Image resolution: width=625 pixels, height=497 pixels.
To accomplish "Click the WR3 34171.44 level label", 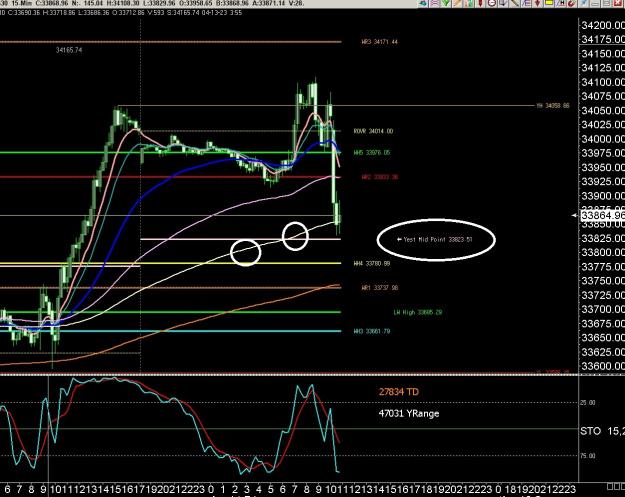I will (x=379, y=41).
